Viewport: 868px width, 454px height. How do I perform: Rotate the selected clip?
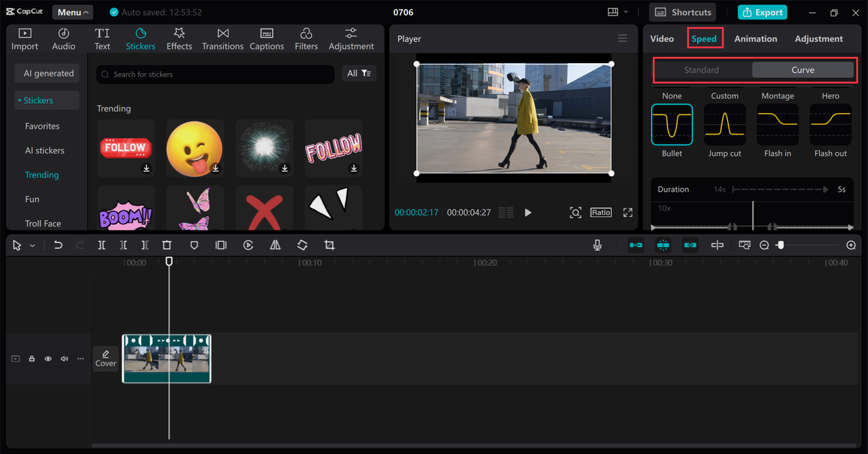(302, 245)
